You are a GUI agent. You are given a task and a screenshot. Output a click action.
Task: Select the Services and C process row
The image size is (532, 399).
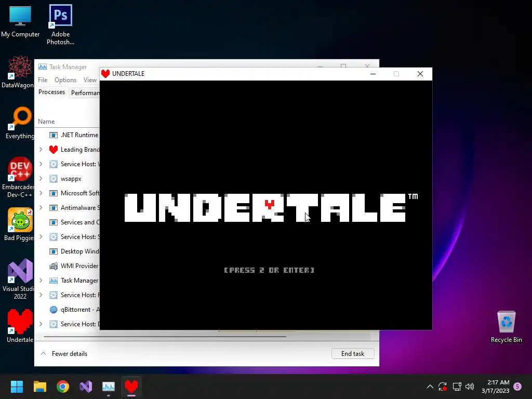tap(67, 222)
